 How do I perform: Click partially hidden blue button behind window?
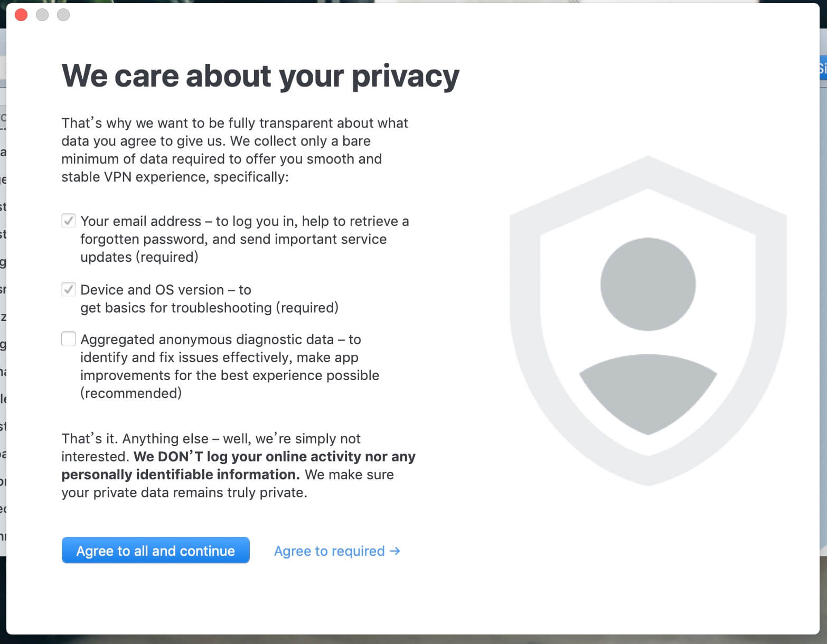pos(823,68)
